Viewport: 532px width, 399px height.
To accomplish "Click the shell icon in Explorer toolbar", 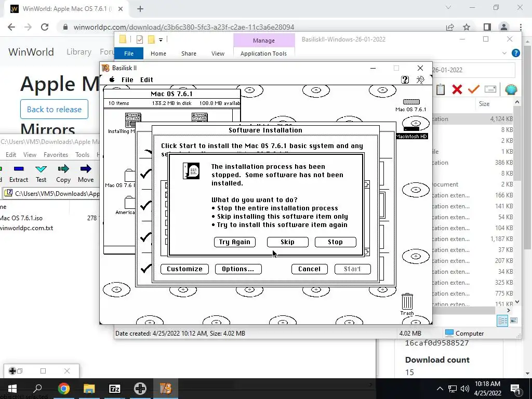I will pos(511,89).
